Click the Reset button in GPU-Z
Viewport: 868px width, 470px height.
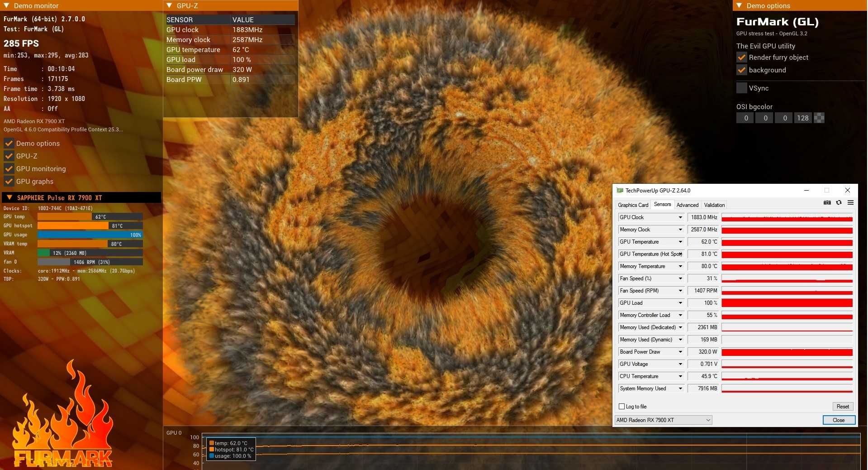pos(843,407)
